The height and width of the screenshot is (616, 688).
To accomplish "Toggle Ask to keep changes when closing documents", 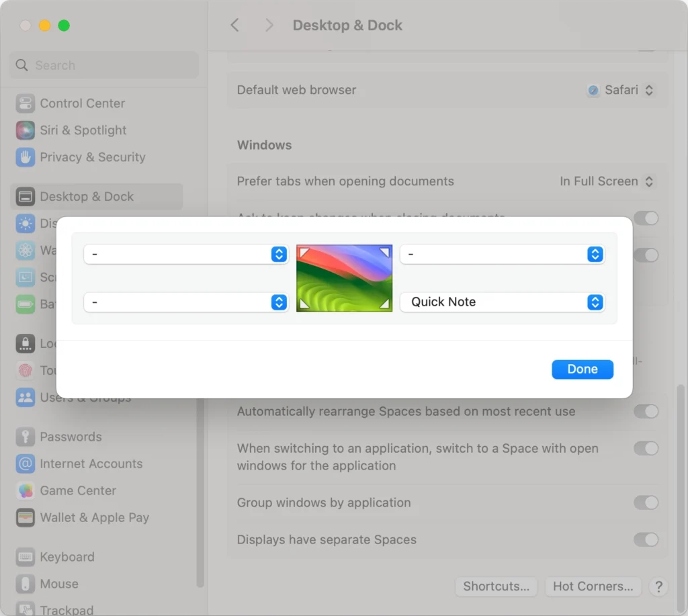I will click(646, 218).
